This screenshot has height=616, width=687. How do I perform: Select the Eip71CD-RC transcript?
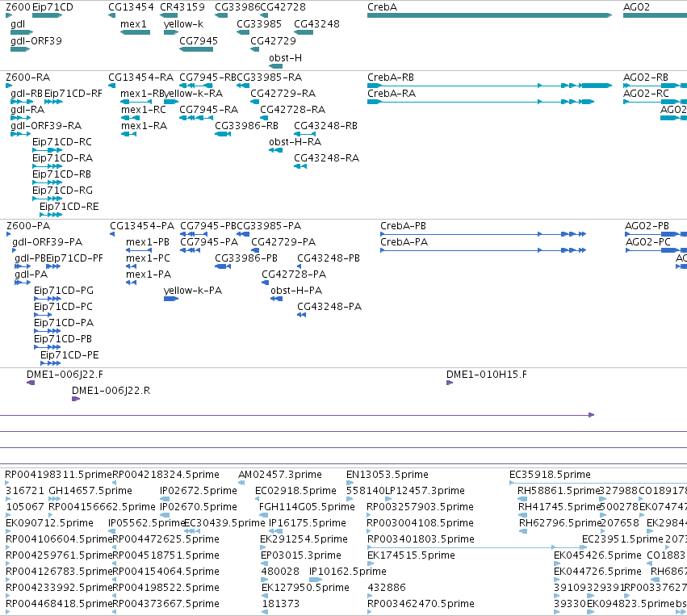(x=48, y=150)
